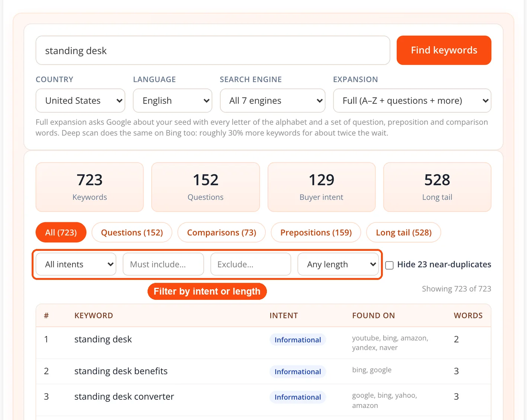Click "google, bing, yahoo, amazon" sources text
Screen dimensions: 527x420
pos(385,400)
